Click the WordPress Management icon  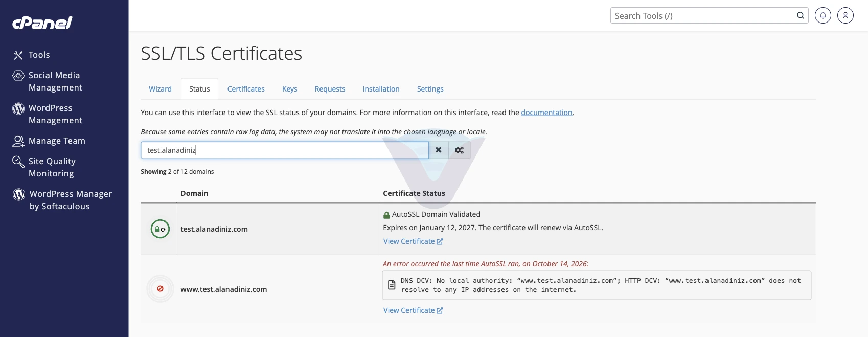click(18, 108)
